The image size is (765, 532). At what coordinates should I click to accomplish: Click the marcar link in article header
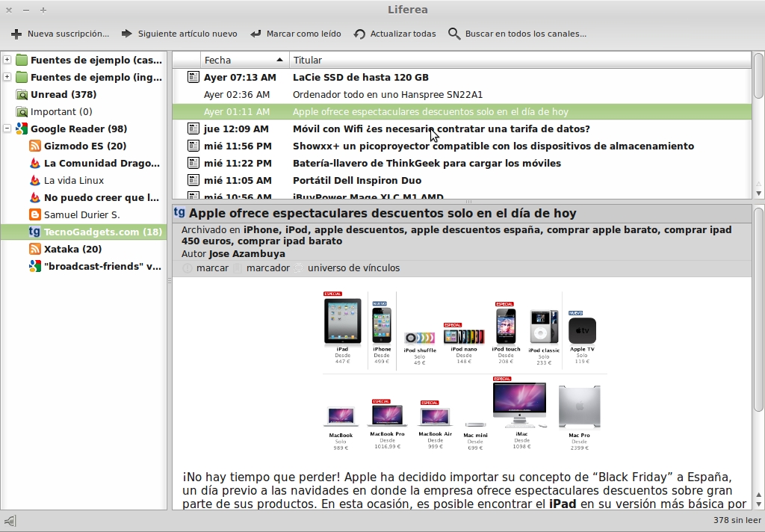212,268
